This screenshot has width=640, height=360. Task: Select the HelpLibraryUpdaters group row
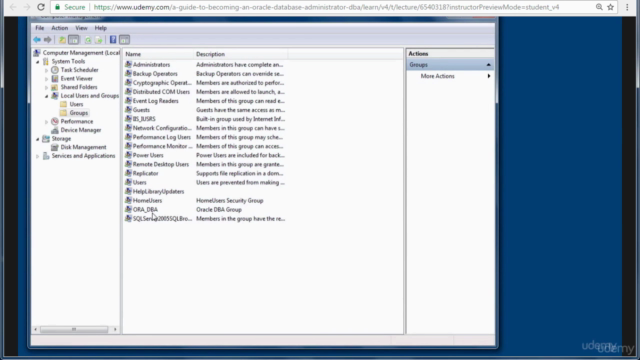pyautogui.click(x=205, y=191)
